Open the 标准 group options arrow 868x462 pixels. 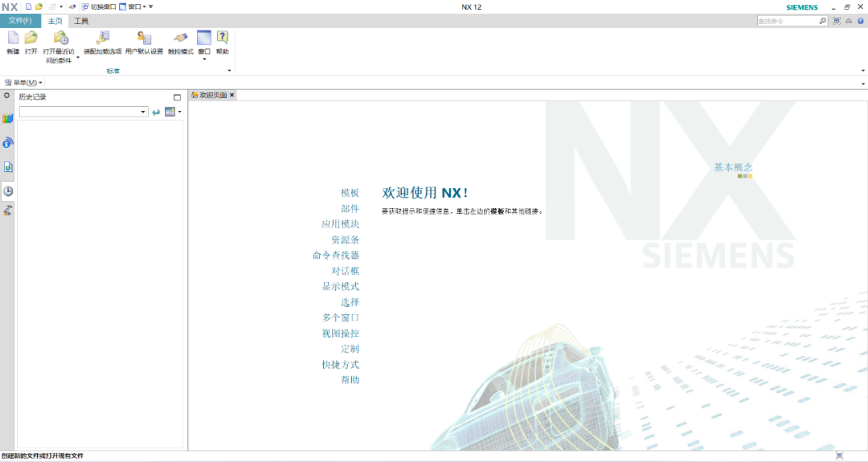click(229, 70)
